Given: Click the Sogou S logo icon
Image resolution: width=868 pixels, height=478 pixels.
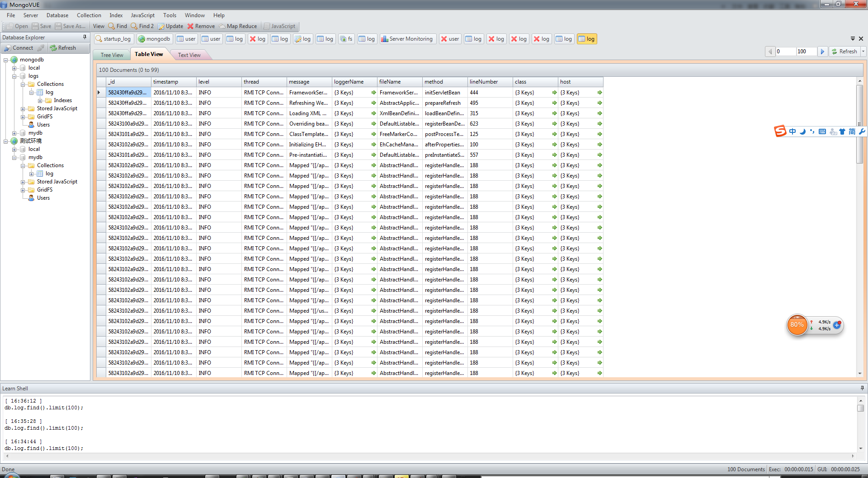Looking at the screenshot, I should click(780, 131).
